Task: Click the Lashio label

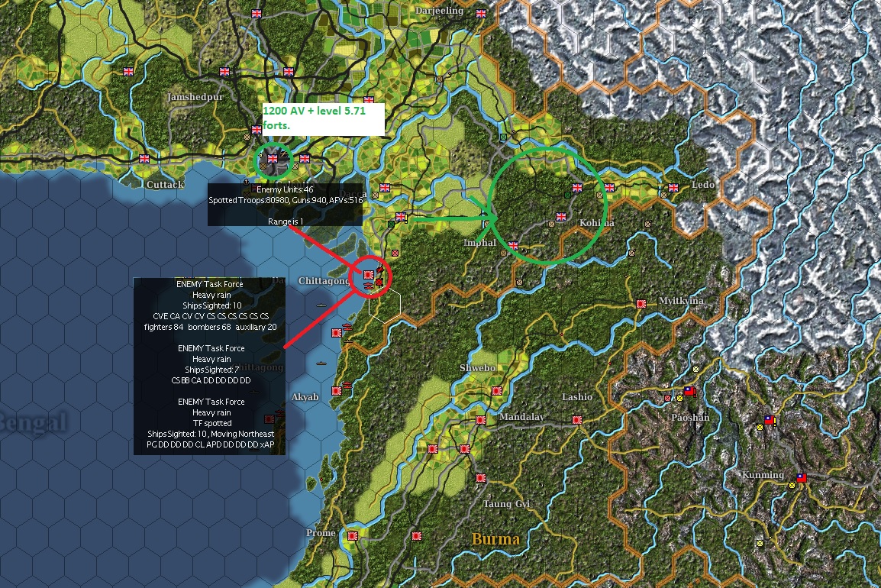Action: click(x=577, y=397)
